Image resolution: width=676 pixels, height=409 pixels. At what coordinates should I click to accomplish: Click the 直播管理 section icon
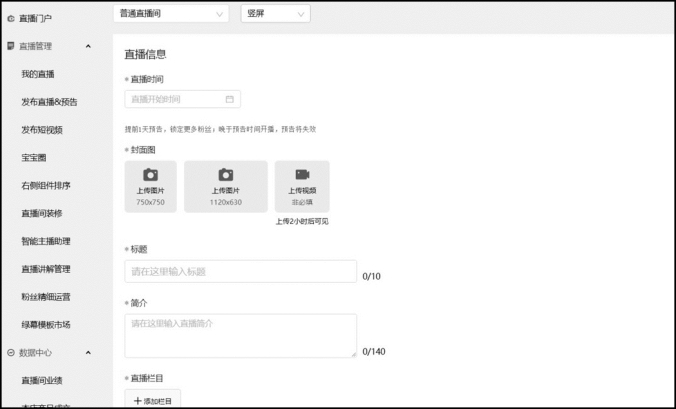click(11, 46)
